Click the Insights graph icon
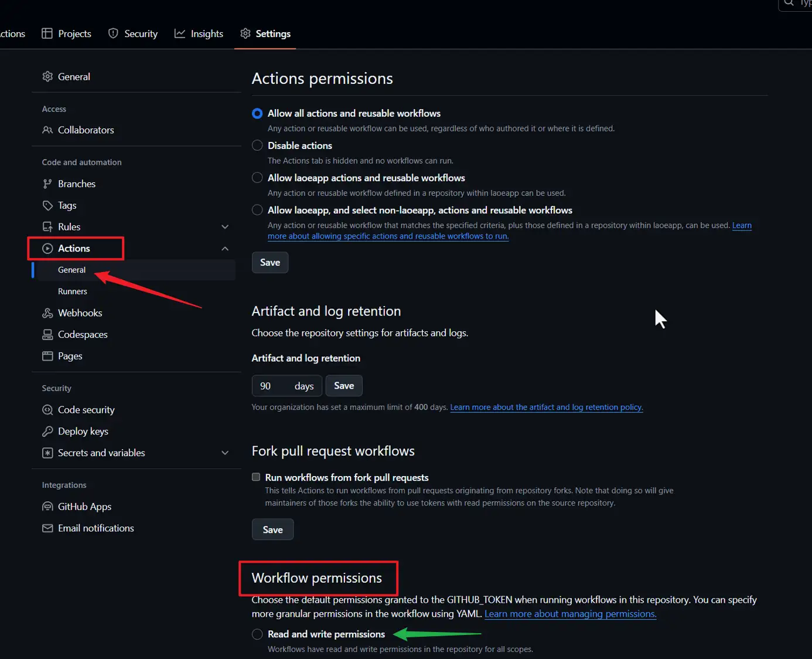 coord(180,33)
